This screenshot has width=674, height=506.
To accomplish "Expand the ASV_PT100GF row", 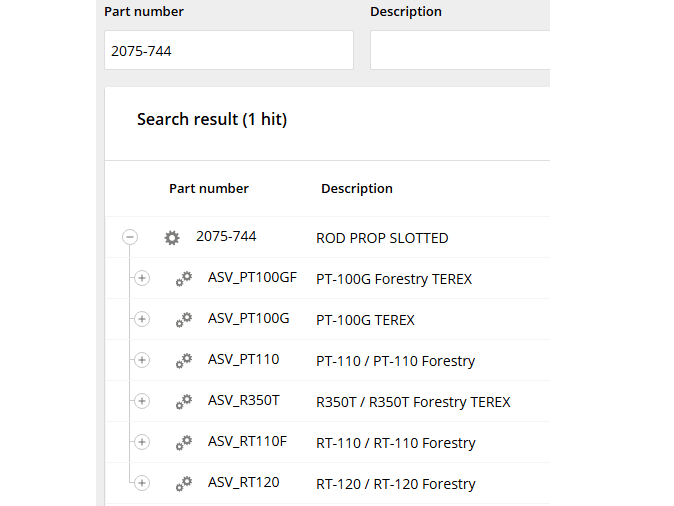I will (142, 279).
